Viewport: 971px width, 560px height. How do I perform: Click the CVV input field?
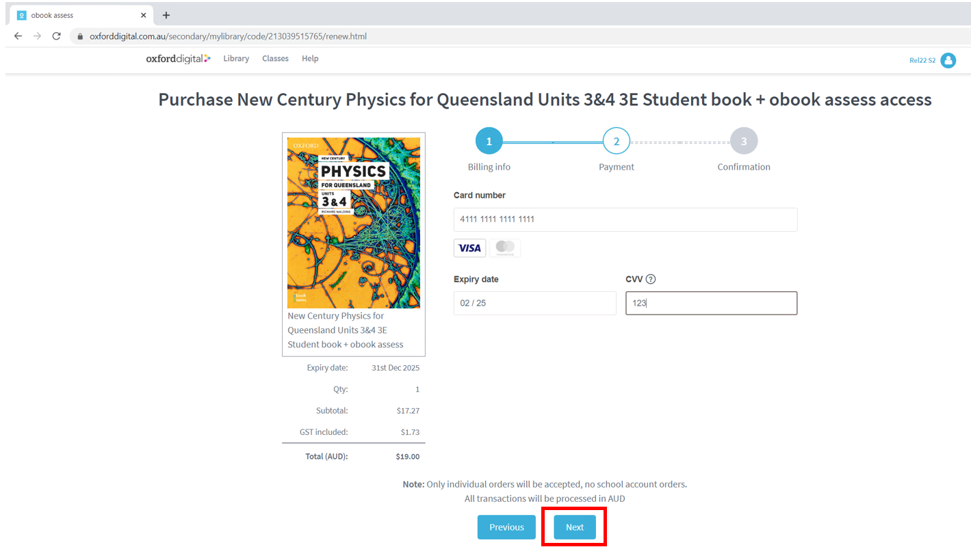pyautogui.click(x=711, y=303)
